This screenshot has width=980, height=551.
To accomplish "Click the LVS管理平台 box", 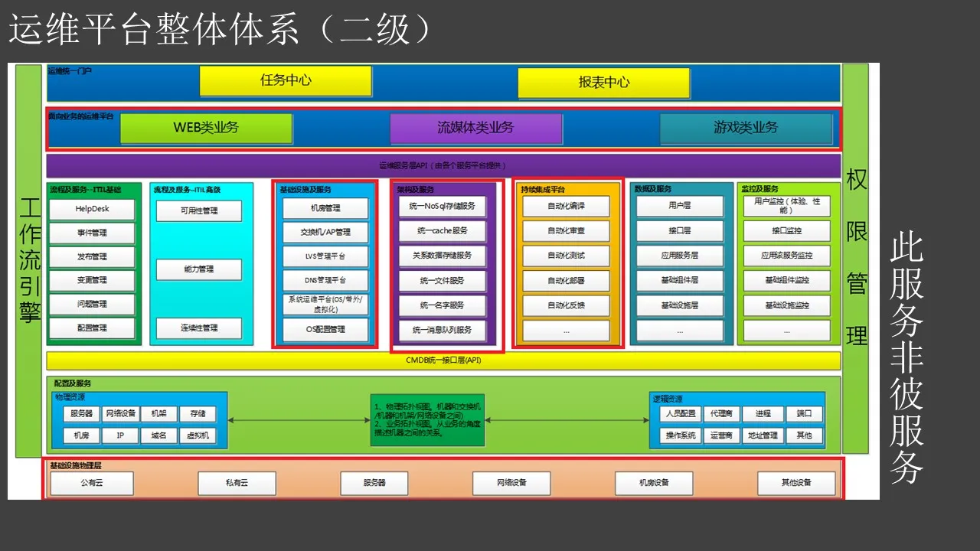I will click(325, 256).
